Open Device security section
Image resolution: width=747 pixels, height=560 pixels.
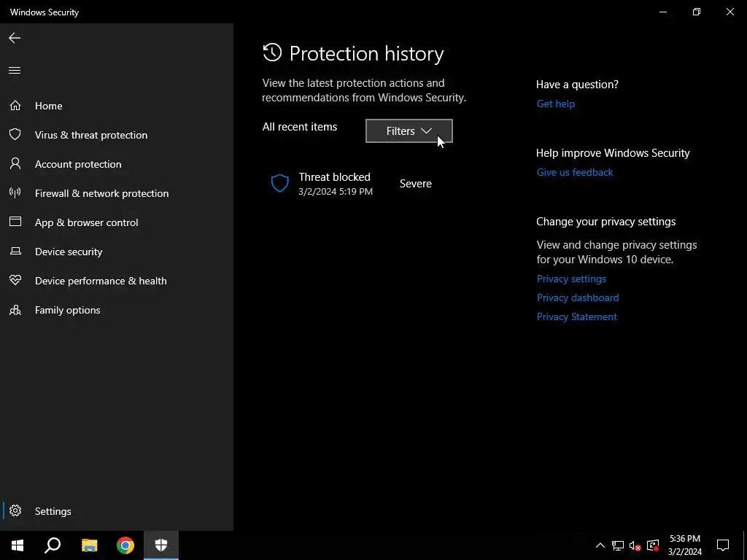tap(117, 252)
